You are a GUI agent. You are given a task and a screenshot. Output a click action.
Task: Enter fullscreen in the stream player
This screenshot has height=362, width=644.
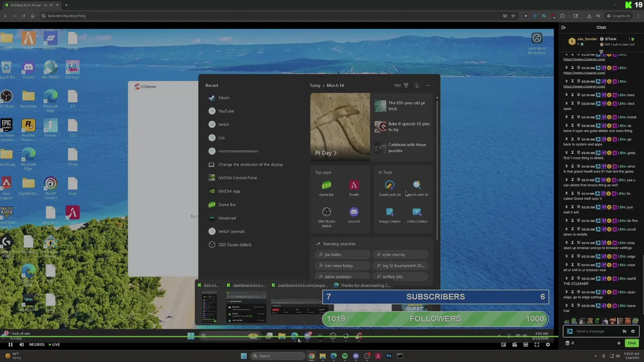pyautogui.click(x=537, y=344)
